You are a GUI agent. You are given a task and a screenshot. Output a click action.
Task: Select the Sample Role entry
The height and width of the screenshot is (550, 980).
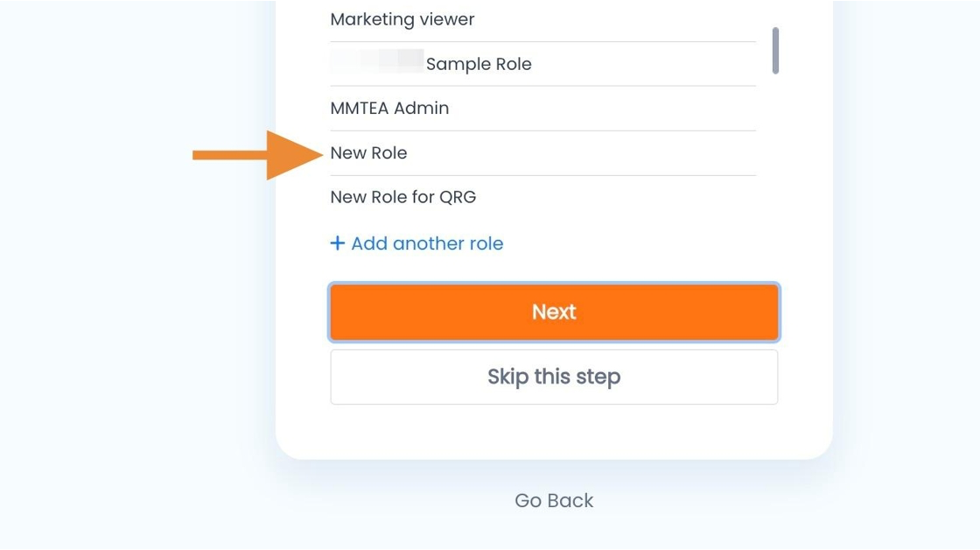(542, 64)
